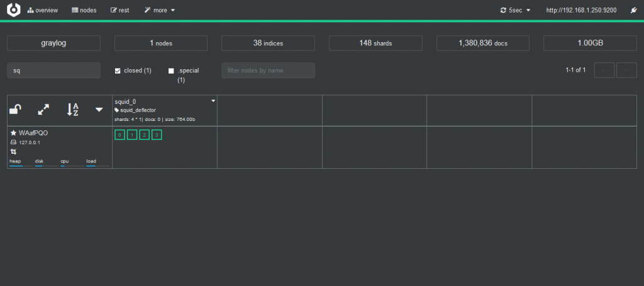Sort nodes with A-Z icon
644x286 pixels.
coord(72,110)
